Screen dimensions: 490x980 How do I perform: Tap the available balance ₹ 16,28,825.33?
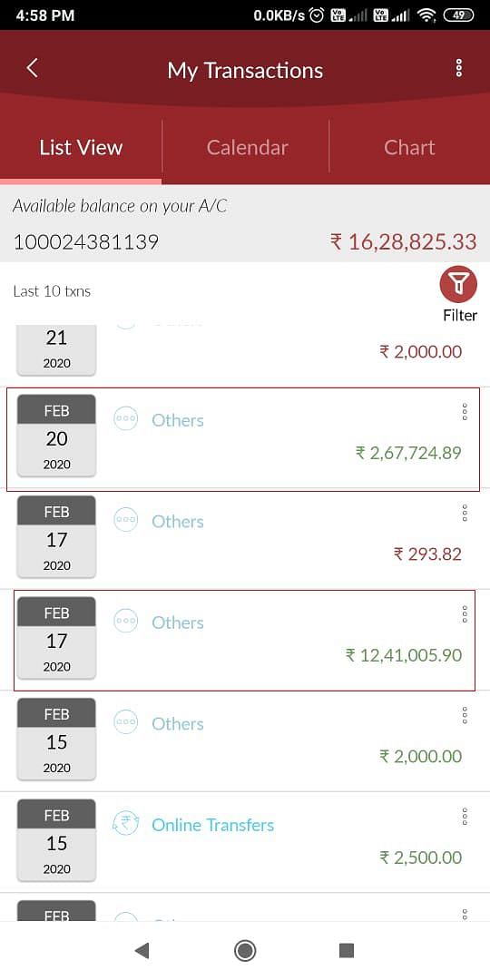(x=403, y=241)
